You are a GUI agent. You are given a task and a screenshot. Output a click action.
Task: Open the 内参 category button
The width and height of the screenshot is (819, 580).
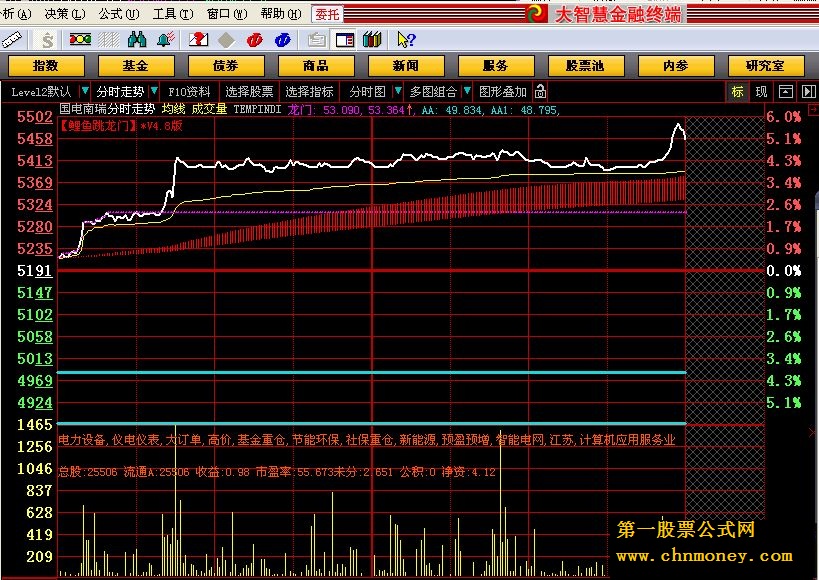676,66
